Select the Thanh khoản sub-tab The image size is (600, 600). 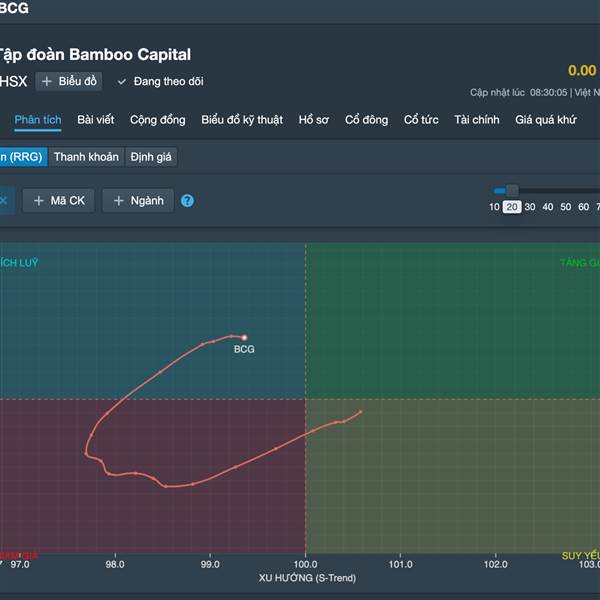[x=86, y=157]
